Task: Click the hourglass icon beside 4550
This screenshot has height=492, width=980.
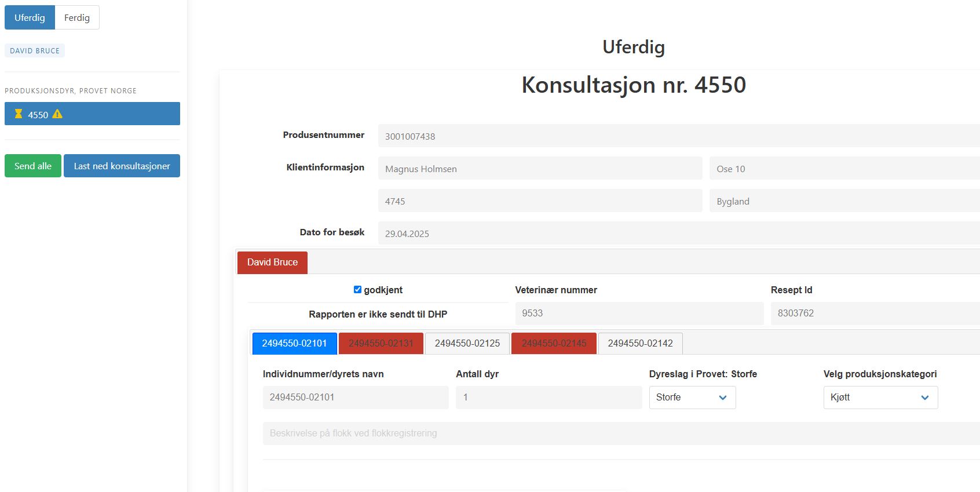Action: pyautogui.click(x=19, y=114)
